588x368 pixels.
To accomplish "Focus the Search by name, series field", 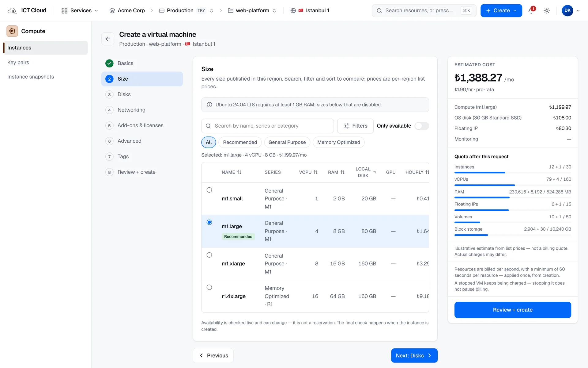I will 267,126.
